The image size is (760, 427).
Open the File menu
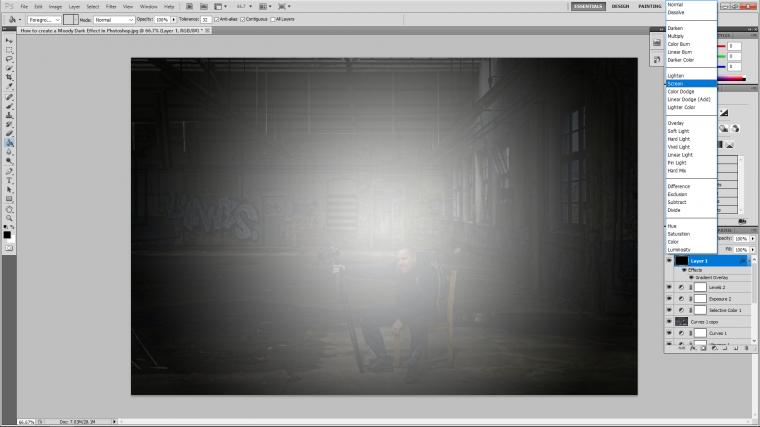click(x=24, y=7)
